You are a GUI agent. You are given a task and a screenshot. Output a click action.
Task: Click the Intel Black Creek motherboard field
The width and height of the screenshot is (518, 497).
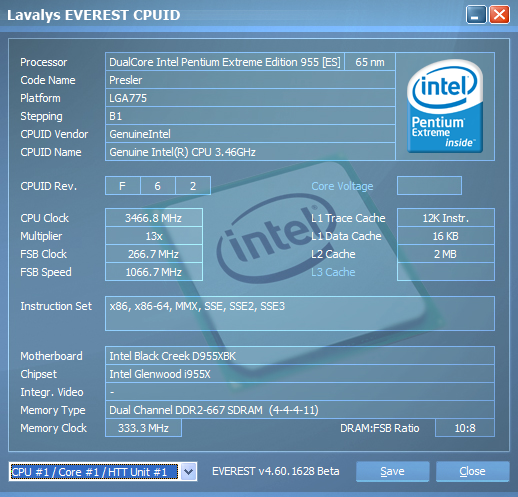(300, 356)
